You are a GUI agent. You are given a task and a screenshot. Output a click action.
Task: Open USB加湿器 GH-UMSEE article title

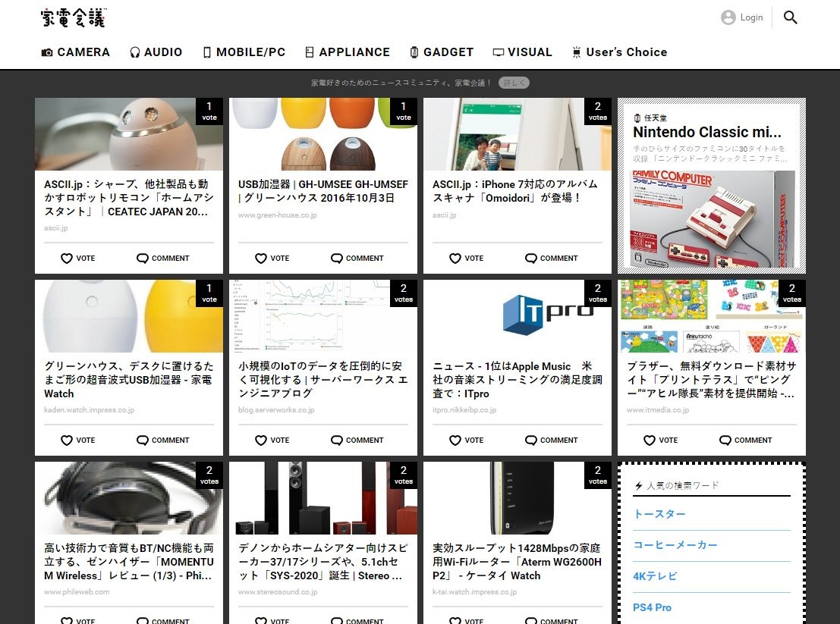pyautogui.click(x=323, y=191)
